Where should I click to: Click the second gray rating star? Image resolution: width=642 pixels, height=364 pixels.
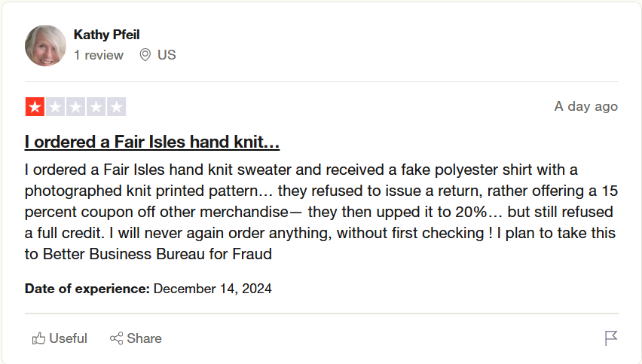[x=55, y=107]
